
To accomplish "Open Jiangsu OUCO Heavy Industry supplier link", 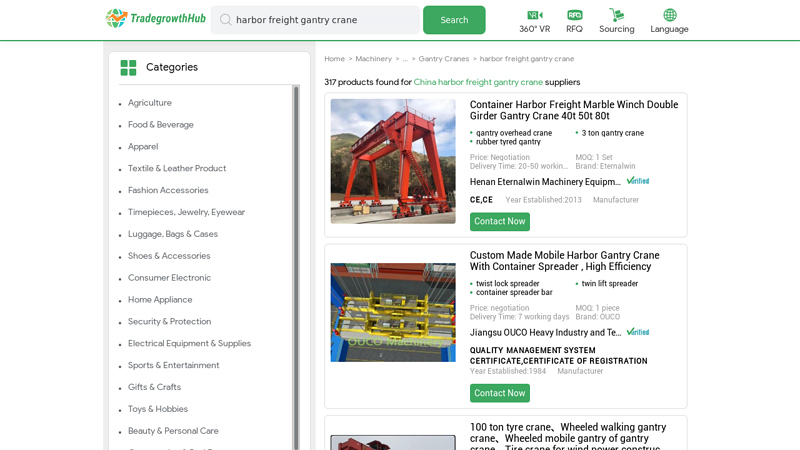I will point(545,333).
